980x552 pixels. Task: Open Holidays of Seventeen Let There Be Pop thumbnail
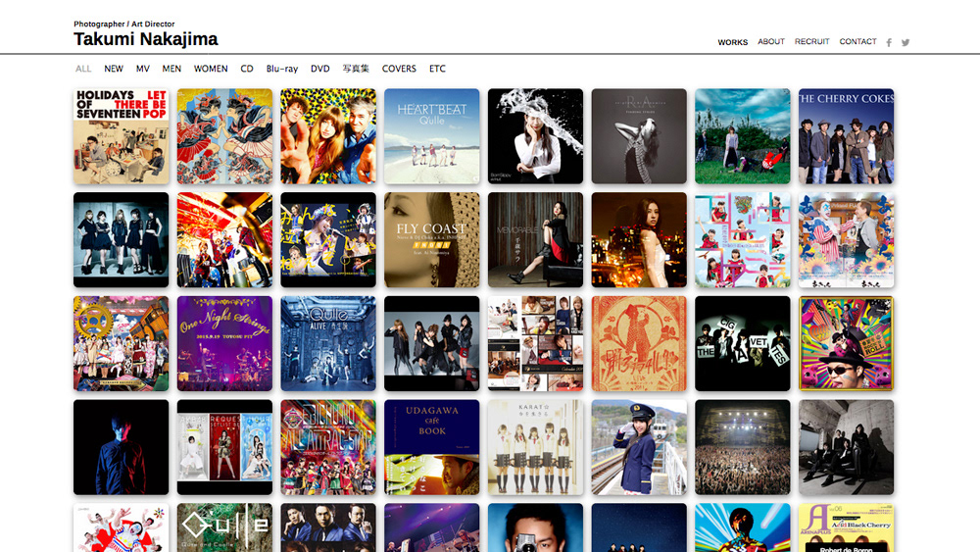122,136
